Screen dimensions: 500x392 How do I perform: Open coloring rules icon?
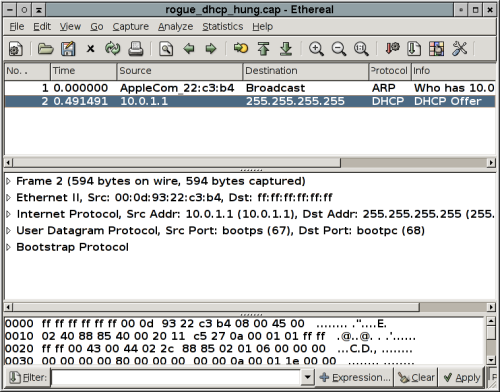tap(436, 49)
